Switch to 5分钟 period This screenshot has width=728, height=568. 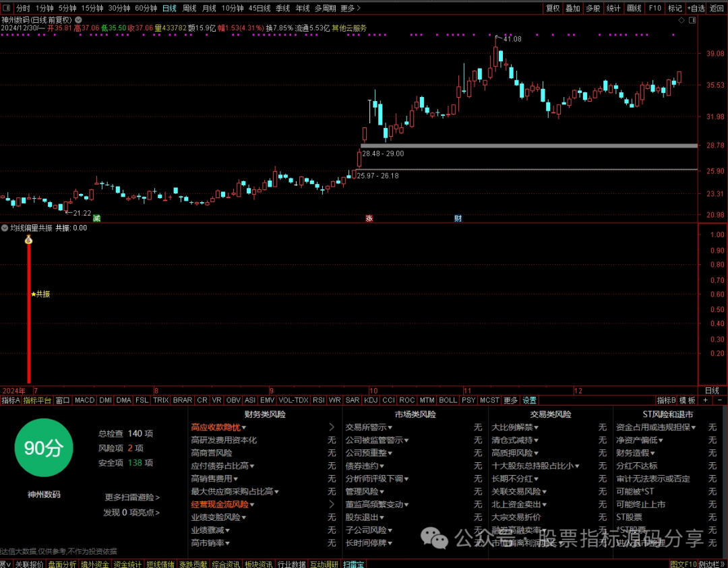(x=67, y=8)
